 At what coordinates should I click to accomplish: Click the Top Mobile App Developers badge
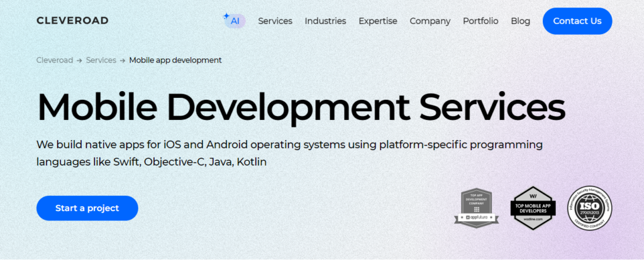coord(533,208)
